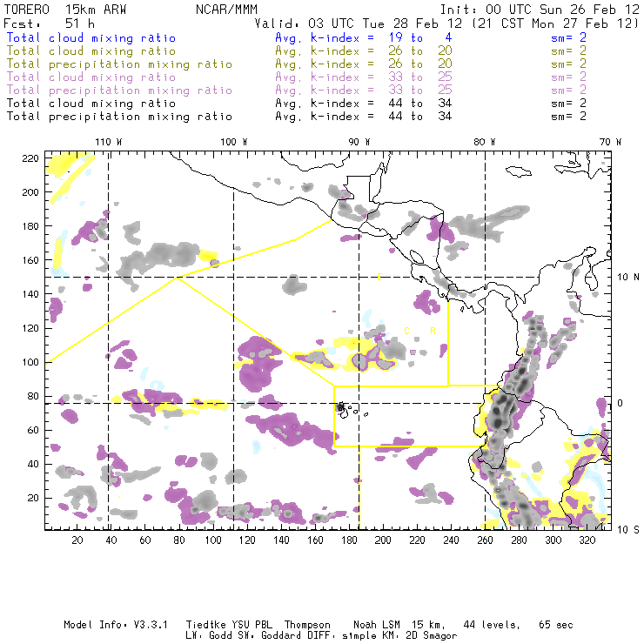Click the '20' tick on the horizontal axis
644x644 pixels.
pyautogui.click(x=77, y=540)
